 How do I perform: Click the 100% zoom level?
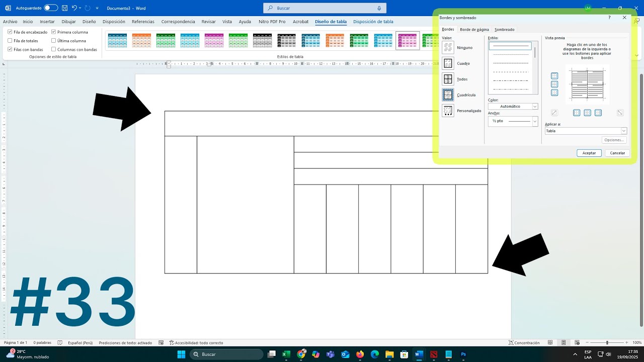click(x=637, y=343)
